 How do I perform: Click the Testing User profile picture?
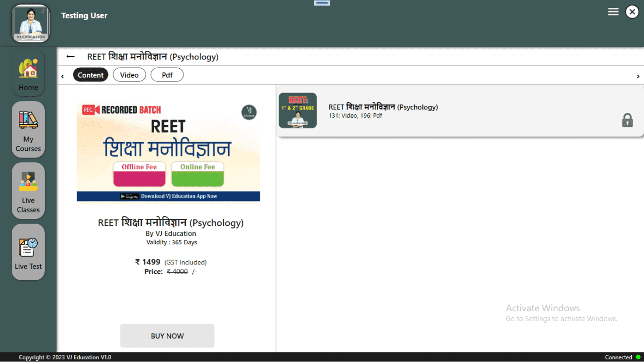point(31,24)
